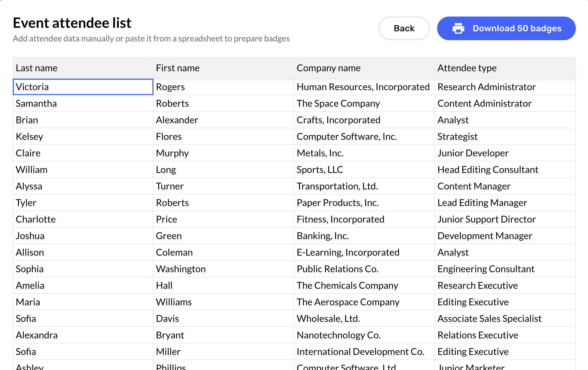The height and width of the screenshot is (370, 588).
Task: Click the Human Resources, Incorporated cell
Action: (x=364, y=87)
